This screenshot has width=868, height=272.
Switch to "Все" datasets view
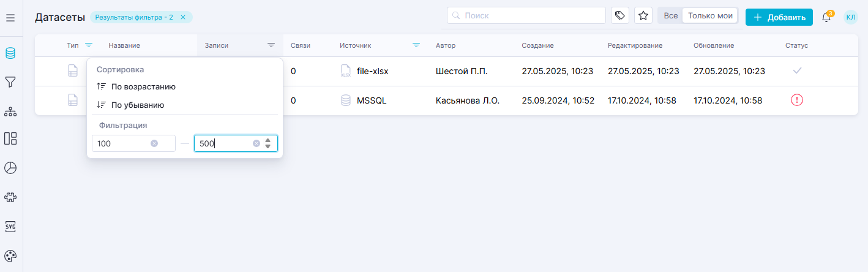(x=670, y=16)
